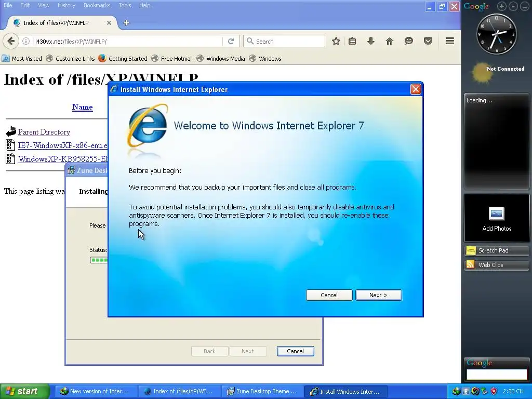Go to Firefox home page icon
This screenshot has height=399, width=532.
390,42
